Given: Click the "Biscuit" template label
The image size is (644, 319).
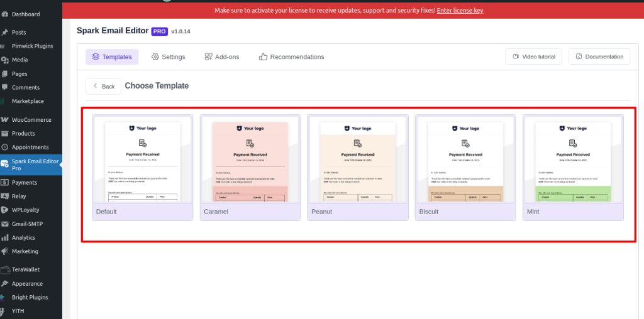Looking at the screenshot, I should (x=429, y=212).
